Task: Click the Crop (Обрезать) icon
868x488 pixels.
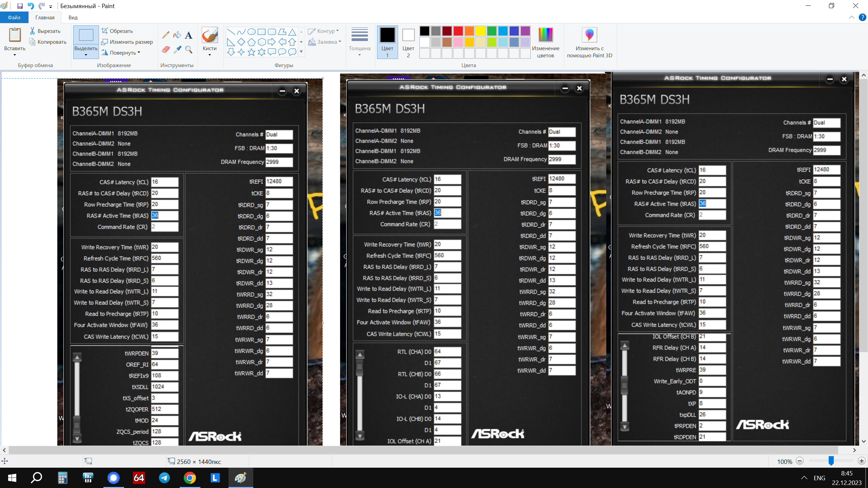Action: (105, 31)
